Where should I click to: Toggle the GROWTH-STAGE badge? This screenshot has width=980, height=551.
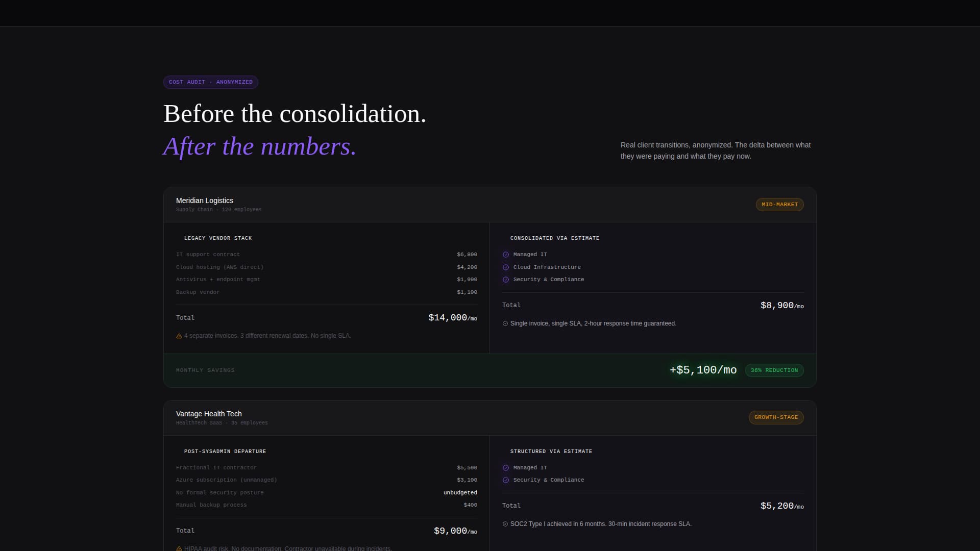[776, 417]
